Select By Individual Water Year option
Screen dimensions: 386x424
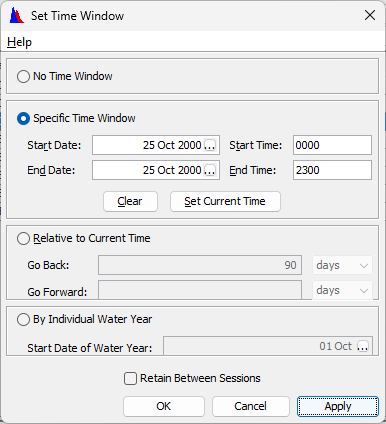[23, 319]
